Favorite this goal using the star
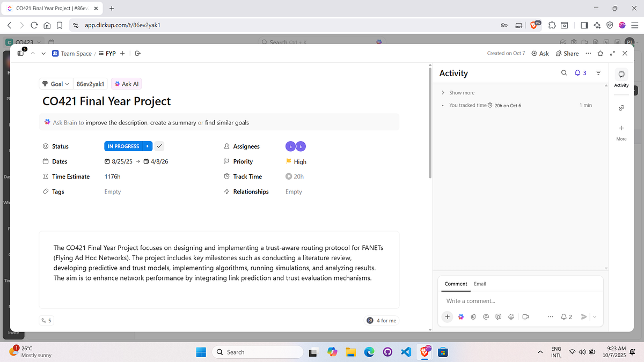The width and height of the screenshot is (644, 362). pos(600,53)
